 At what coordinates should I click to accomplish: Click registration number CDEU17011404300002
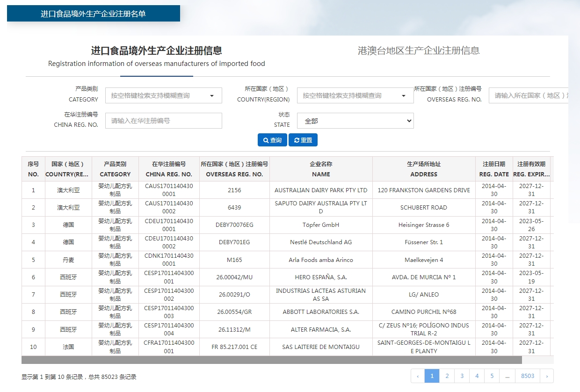click(169, 242)
